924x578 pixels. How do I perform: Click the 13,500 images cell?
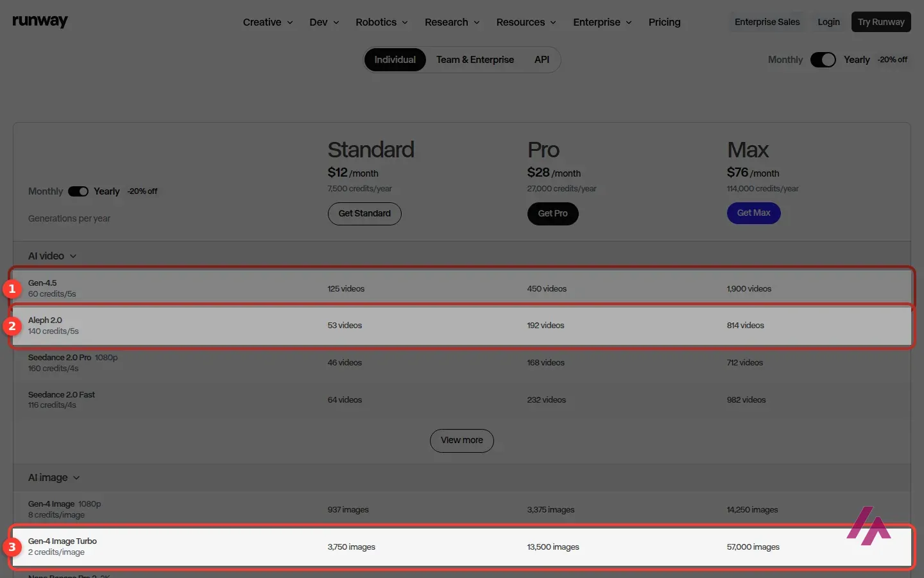tap(553, 547)
